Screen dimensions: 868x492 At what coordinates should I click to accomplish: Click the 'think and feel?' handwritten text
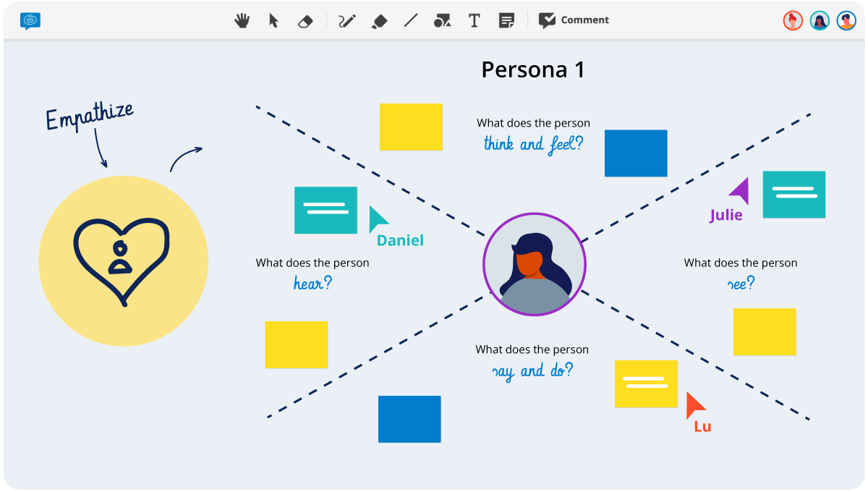point(533,144)
